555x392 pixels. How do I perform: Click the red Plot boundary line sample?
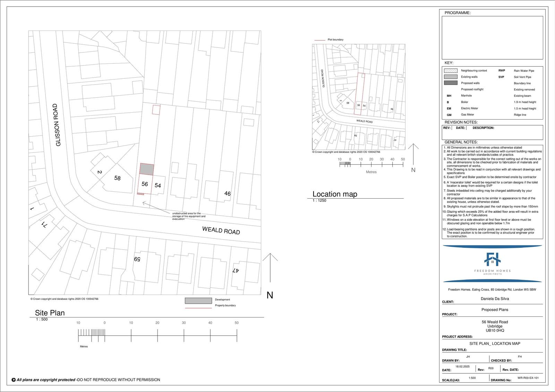[x=319, y=40]
